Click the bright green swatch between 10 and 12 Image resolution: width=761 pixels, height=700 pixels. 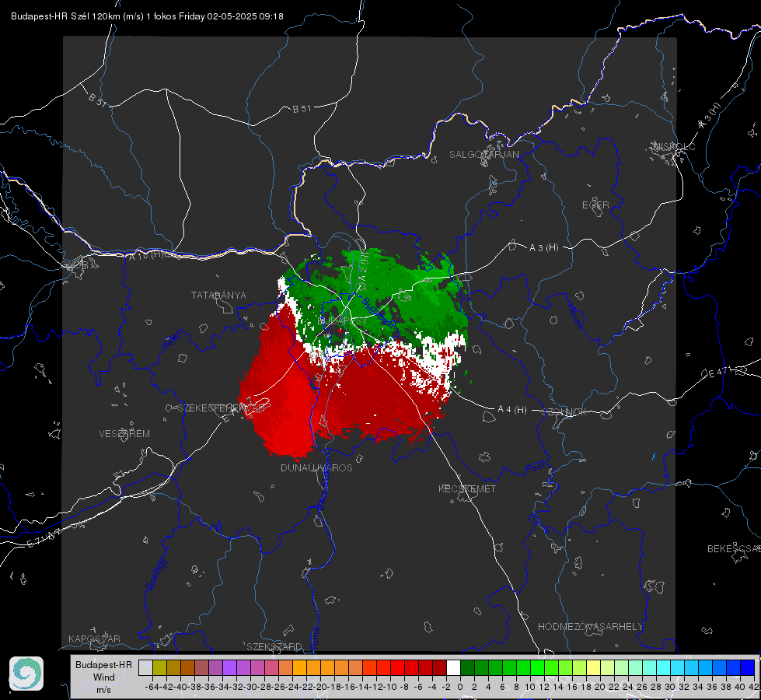click(x=537, y=667)
